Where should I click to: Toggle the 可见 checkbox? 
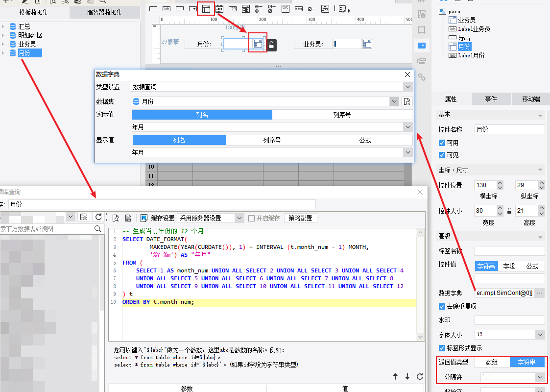(x=442, y=155)
